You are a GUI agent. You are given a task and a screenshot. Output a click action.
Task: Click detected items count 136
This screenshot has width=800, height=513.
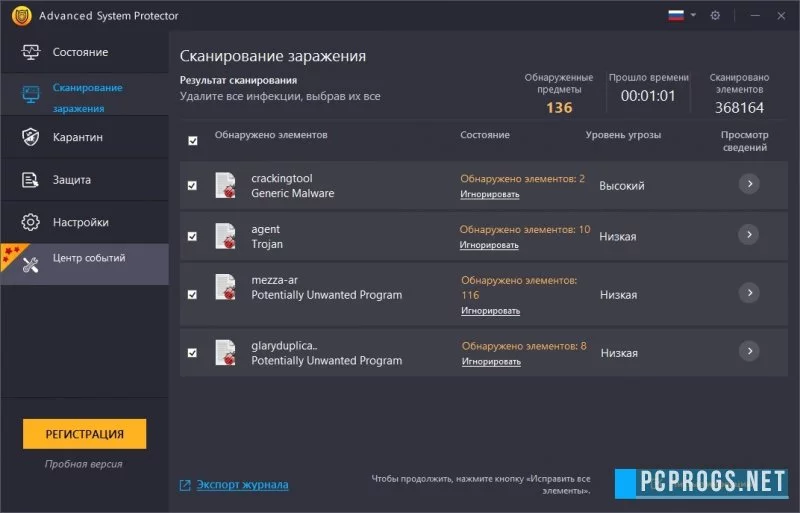(559, 108)
